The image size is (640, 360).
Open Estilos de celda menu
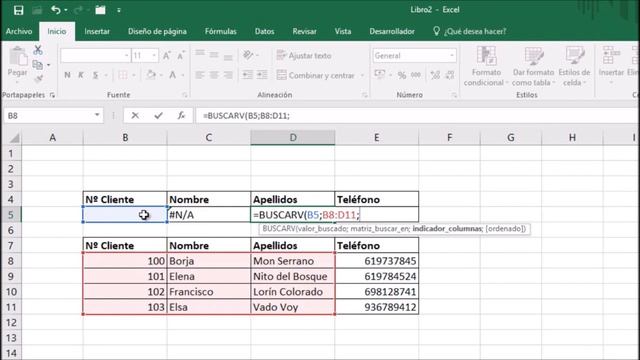coord(574,66)
